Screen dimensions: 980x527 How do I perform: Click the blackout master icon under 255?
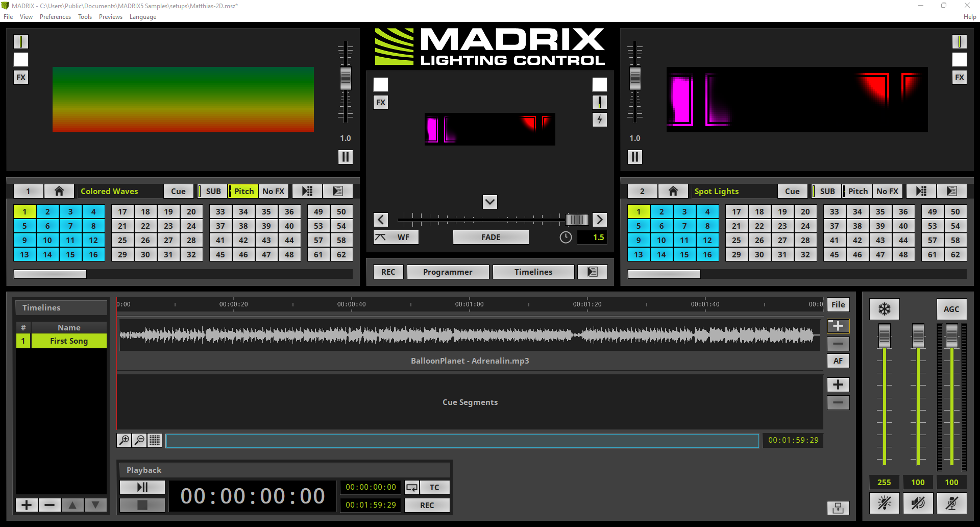point(885,504)
